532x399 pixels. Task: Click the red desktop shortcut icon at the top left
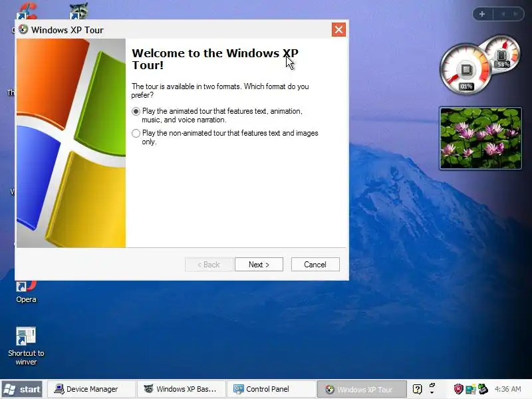[27, 11]
